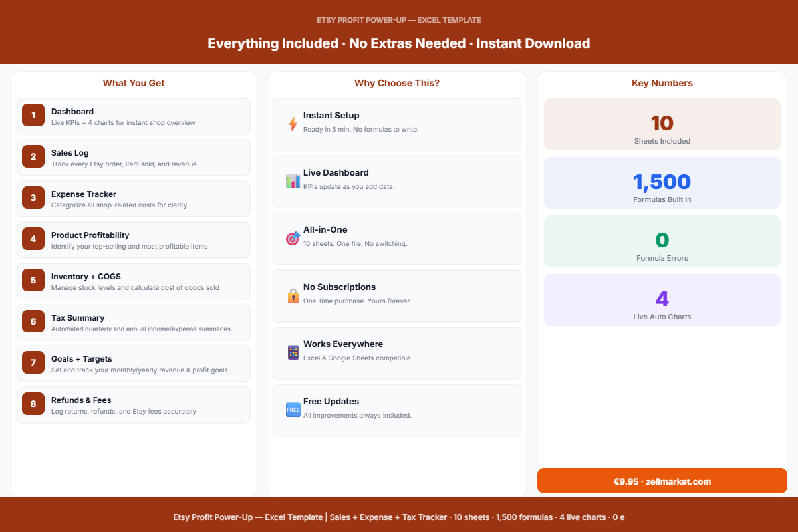Click the 4 Live Auto Charts card
Screen dimensions: 798x532
tap(662, 300)
